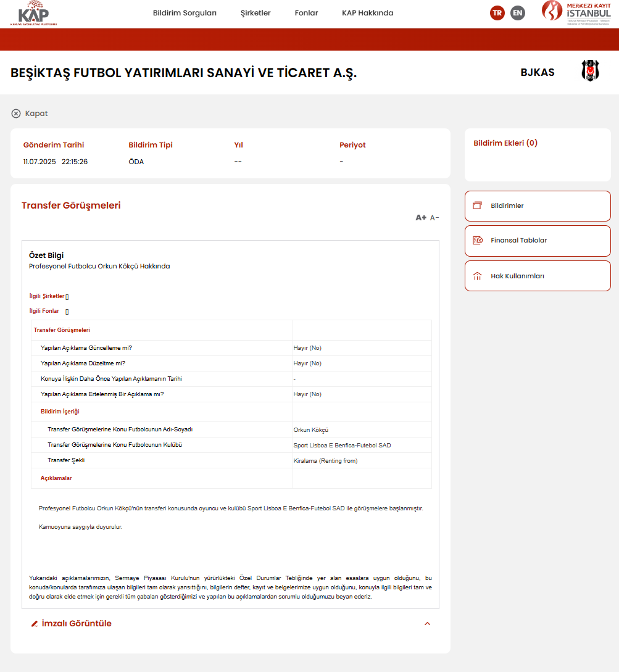Increase font size with A+
619x672 pixels.
pos(421,218)
